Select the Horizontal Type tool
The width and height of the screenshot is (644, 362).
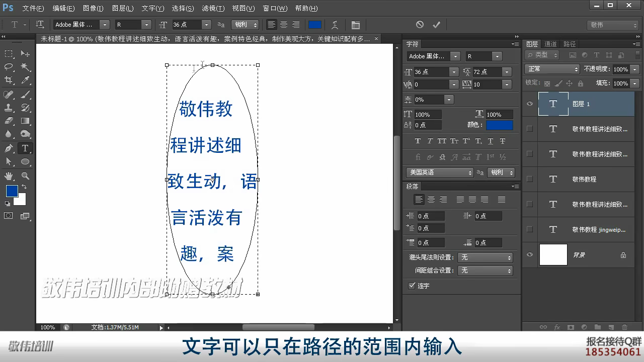tap(25, 148)
